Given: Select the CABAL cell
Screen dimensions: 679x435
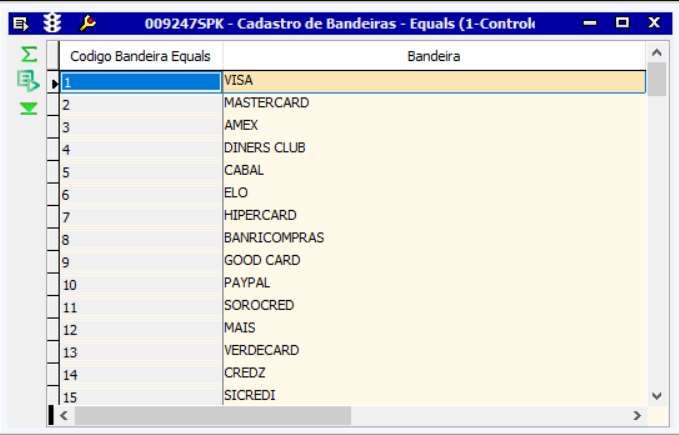Looking at the screenshot, I should 434,171.
